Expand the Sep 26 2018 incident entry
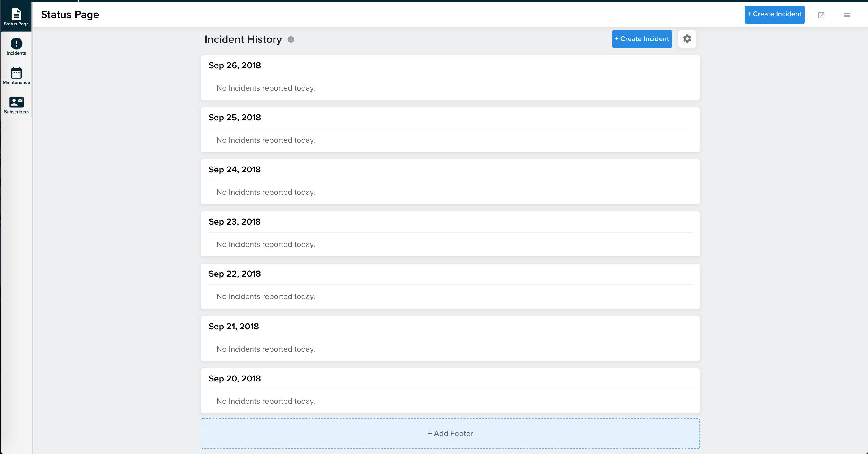 pyautogui.click(x=234, y=65)
